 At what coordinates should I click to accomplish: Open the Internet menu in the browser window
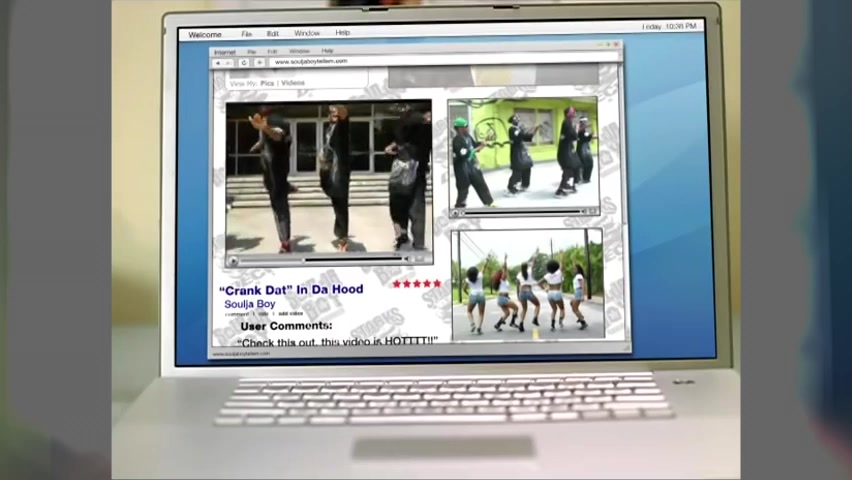[225, 52]
